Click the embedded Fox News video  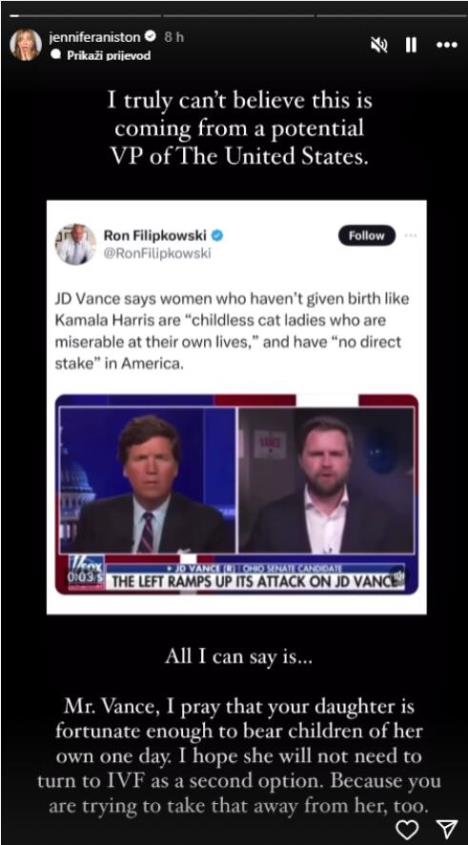(x=237, y=494)
